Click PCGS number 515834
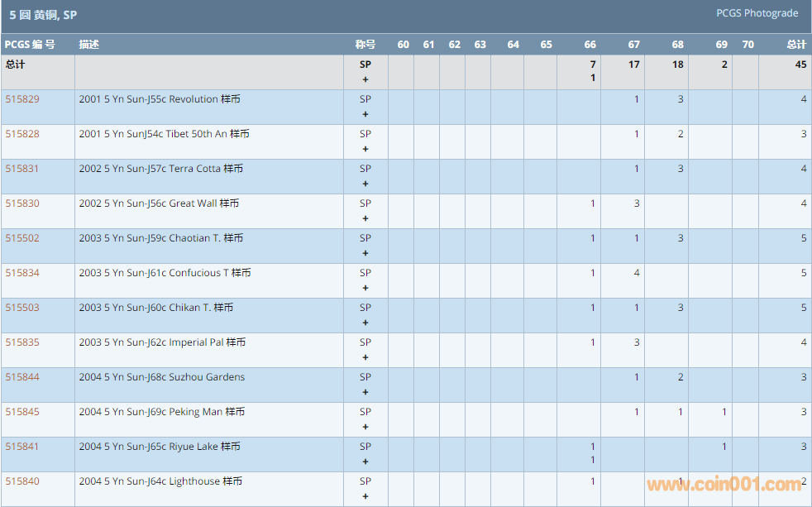Screen dimensions: 812x507 [22, 273]
